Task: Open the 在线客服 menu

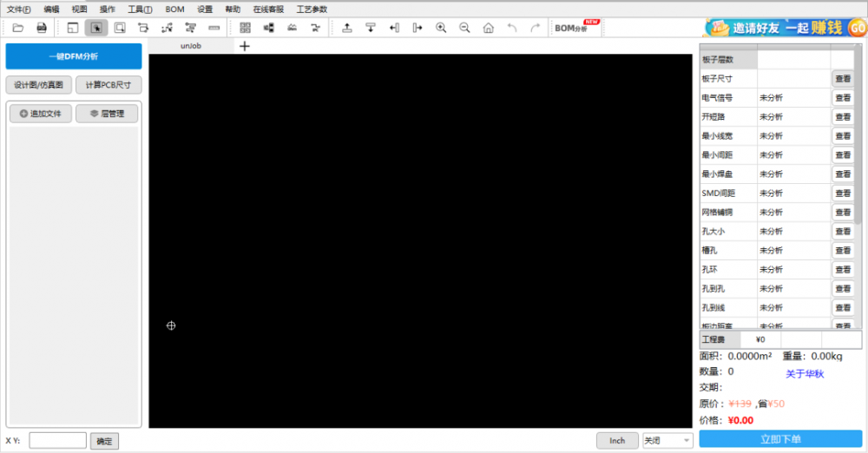Action: point(268,10)
